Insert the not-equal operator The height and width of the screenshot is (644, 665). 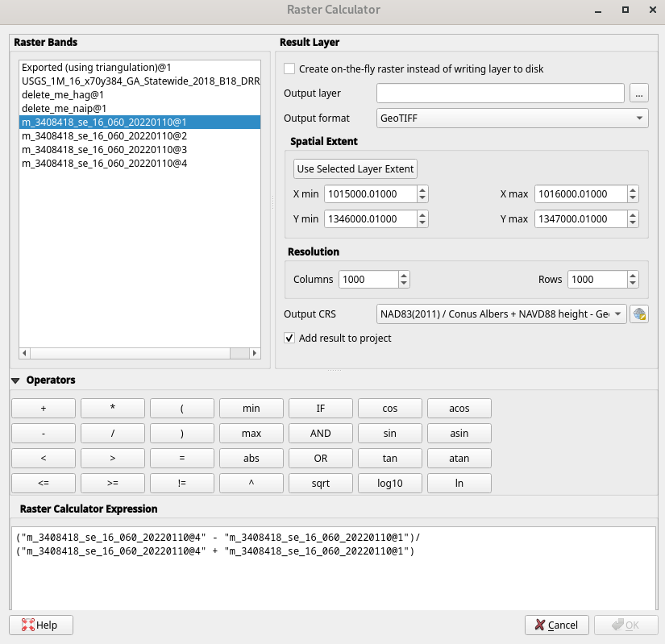[182, 484]
